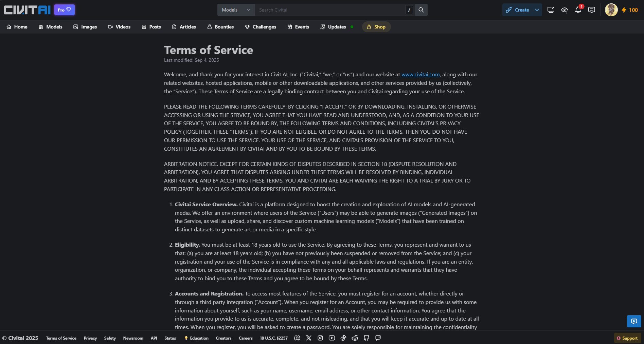This screenshot has height=344, width=644.
Task: Open the Status footer link
Action: (170, 338)
